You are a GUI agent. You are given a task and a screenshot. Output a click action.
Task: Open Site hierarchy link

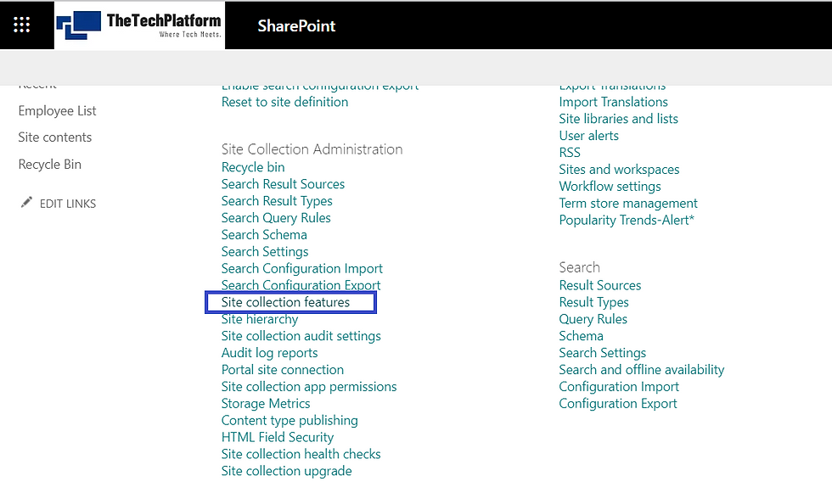pos(260,319)
